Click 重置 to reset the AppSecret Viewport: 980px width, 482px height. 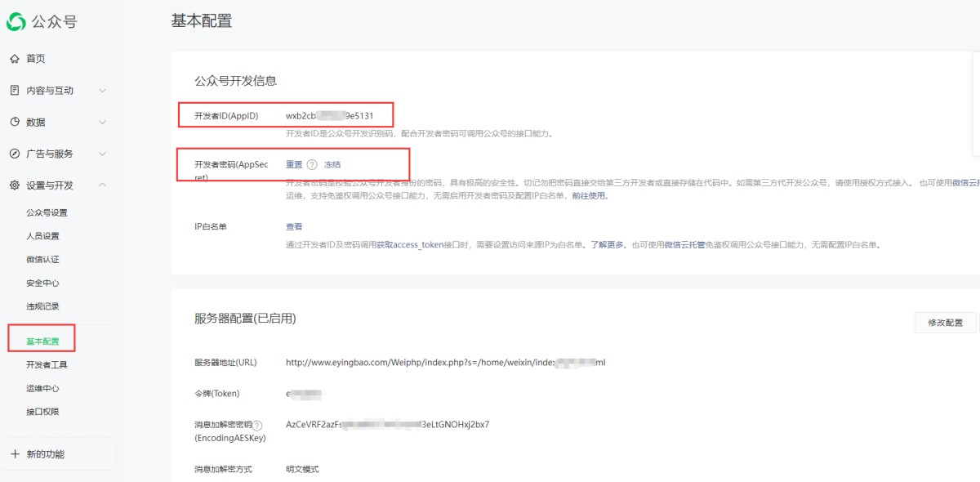(294, 164)
